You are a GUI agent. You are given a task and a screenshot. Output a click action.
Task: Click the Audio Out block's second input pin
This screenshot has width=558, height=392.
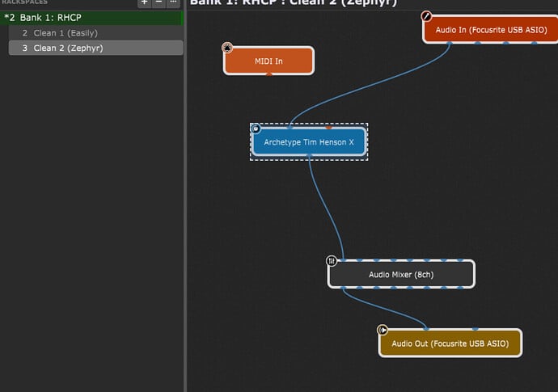click(475, 330)
